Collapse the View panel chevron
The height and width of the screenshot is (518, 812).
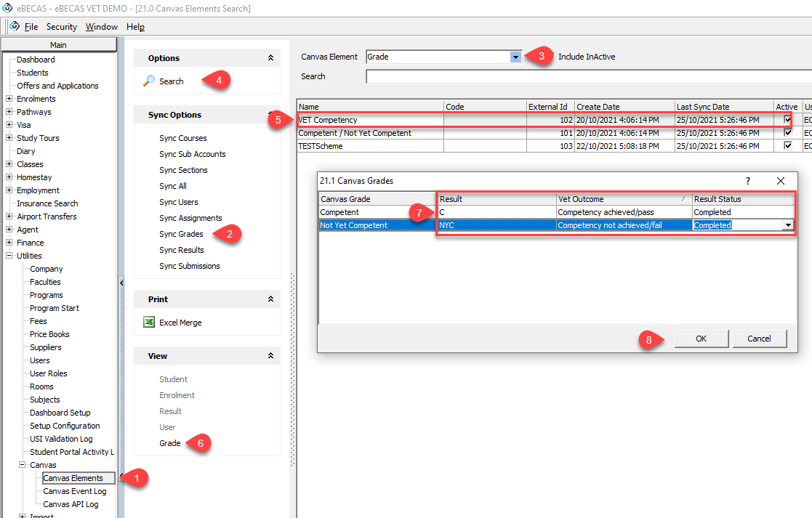click(x=270, y=356)
